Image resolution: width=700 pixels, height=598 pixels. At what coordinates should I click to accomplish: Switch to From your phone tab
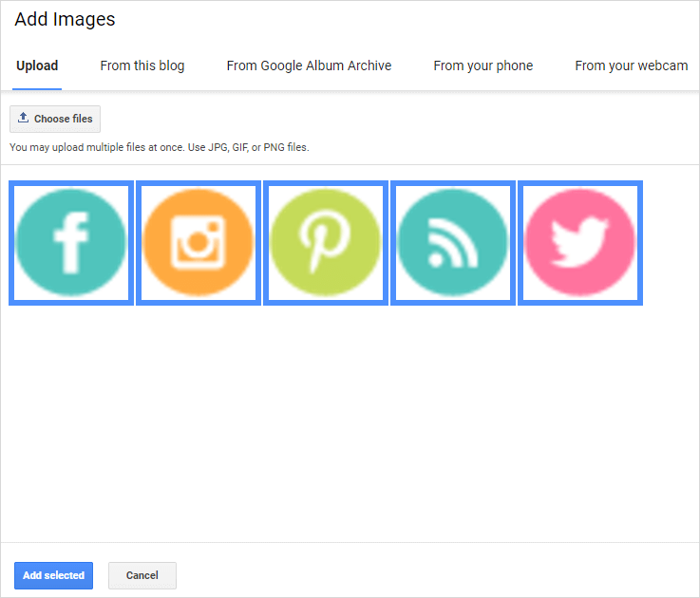(483, 65)
